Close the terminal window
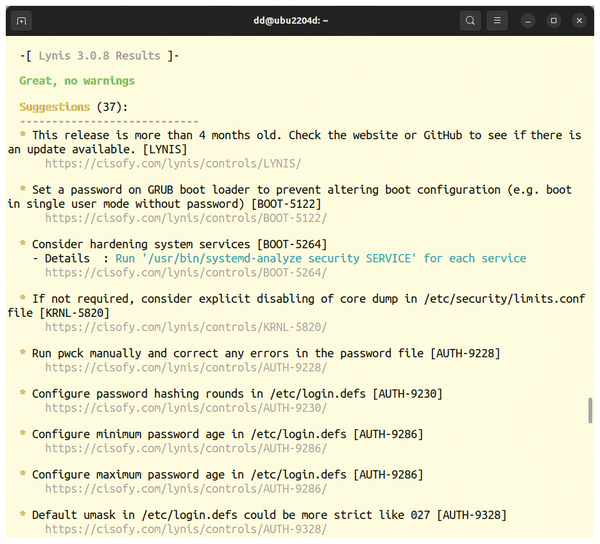This screenshot has height=544, width=600. click(x=579, y=21)
